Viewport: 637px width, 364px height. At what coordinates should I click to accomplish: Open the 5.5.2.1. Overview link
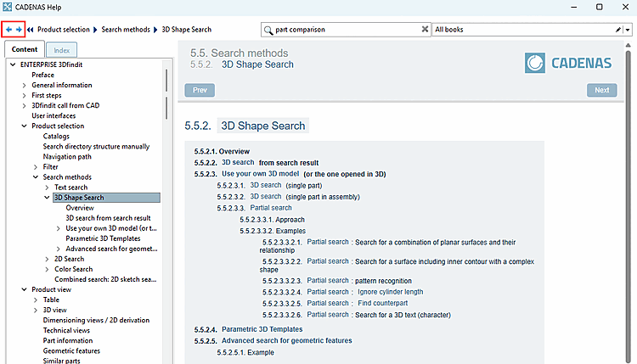222,151
